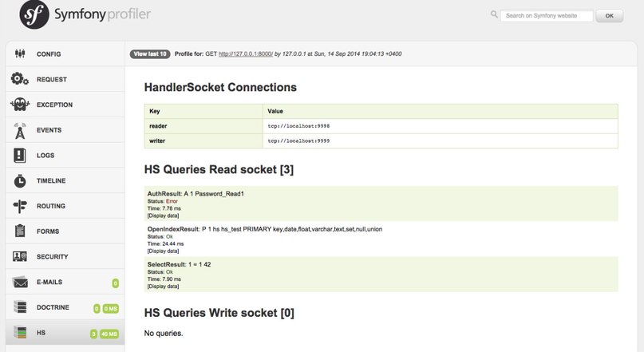644x352 pixels.
Task: Click the search magnifier icon
Action: (x=494, y=14)
